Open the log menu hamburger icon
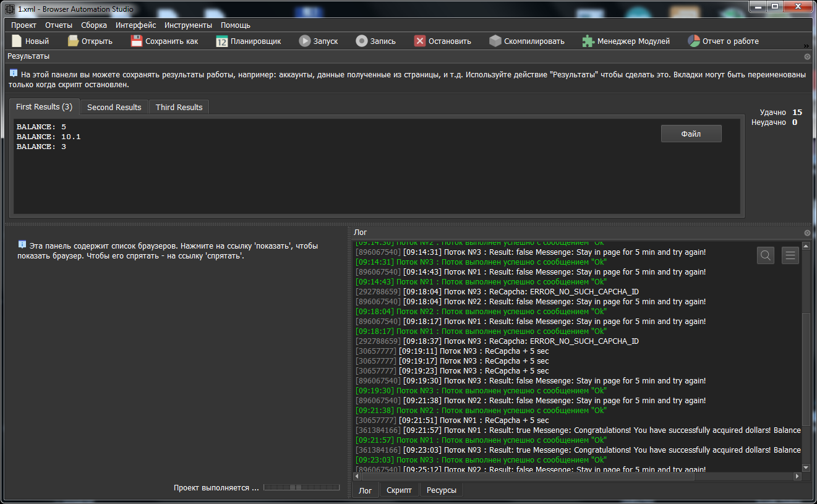 pyautogui.click(x=790, y=255)
